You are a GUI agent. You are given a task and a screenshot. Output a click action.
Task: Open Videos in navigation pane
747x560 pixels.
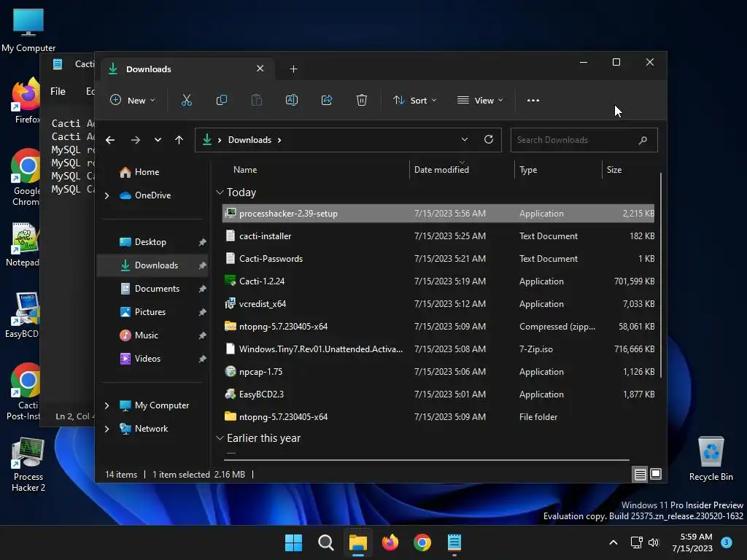tap(147, 359)
